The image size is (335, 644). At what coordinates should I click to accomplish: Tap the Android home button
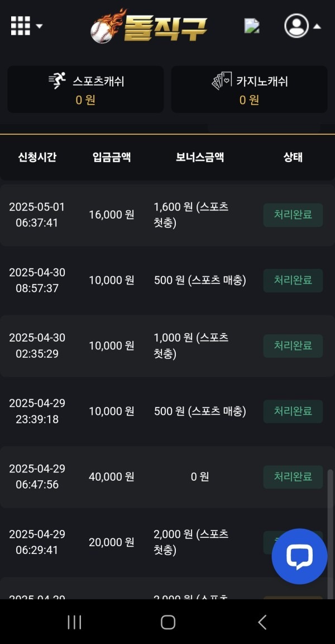pos(167,622)
